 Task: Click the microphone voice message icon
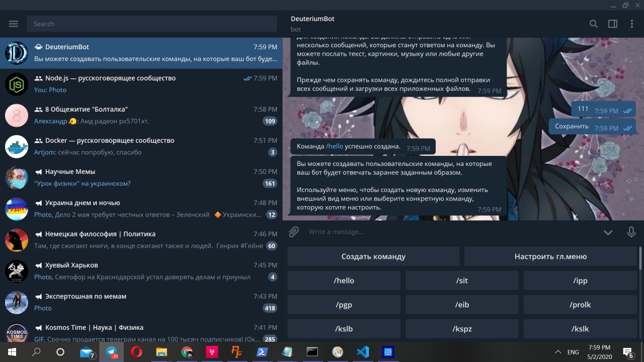631,232
